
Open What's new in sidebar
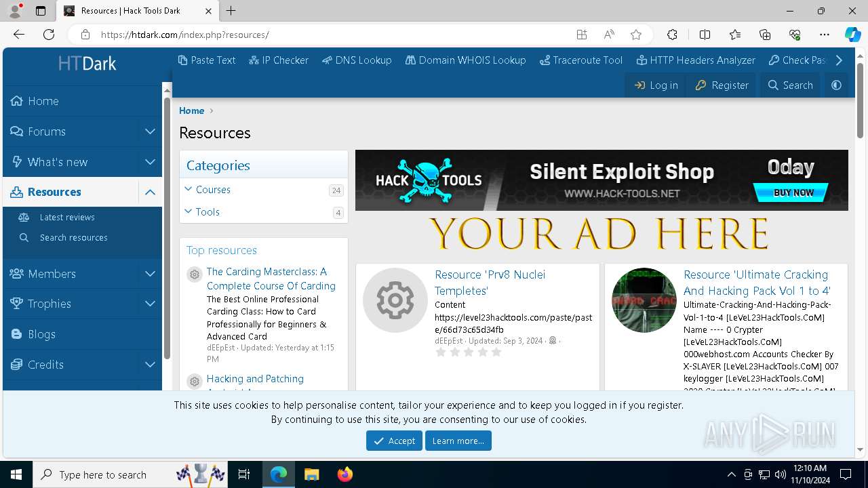[71, 162]
